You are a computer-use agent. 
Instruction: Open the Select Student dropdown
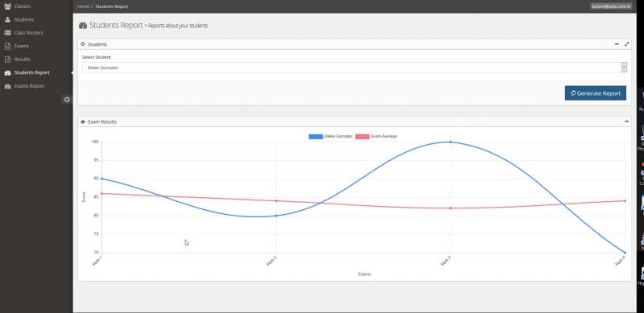(x=354, y=68)
